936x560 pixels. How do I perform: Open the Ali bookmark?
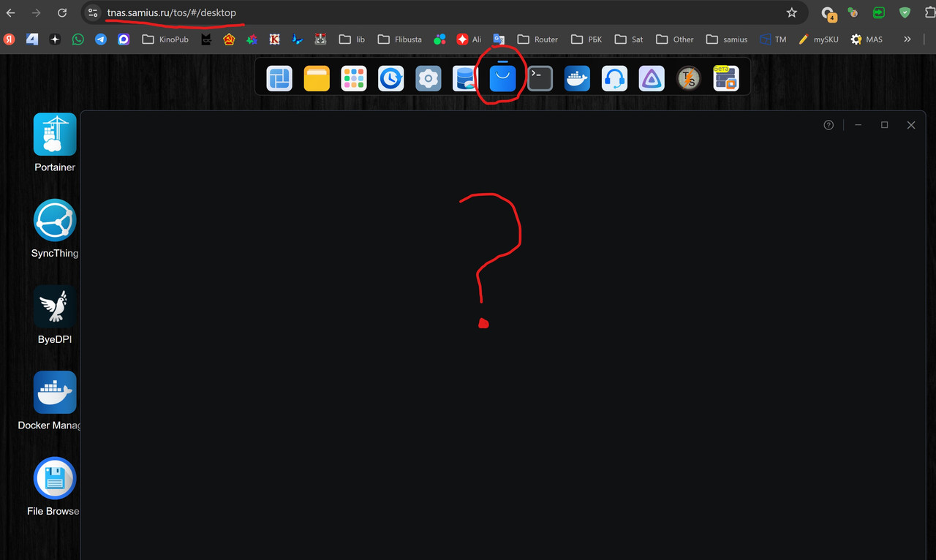pyautogui.click(x=469, y=39)
